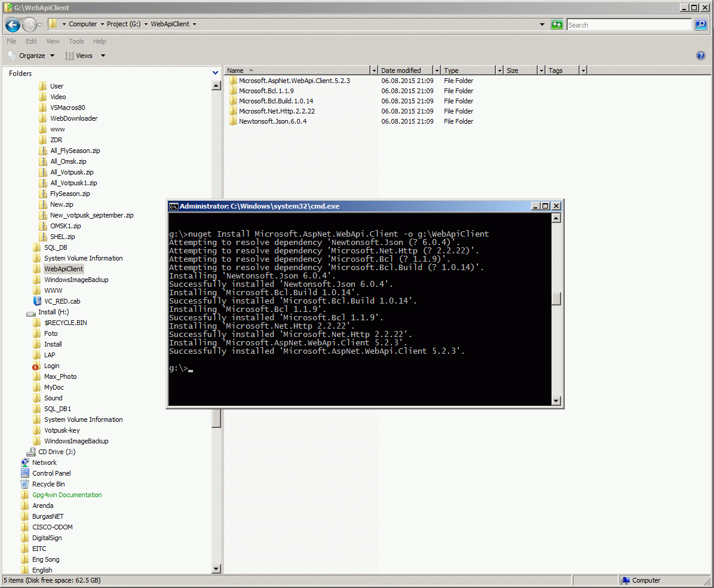
Task: Open the Help menu
Action: [100, 41]
